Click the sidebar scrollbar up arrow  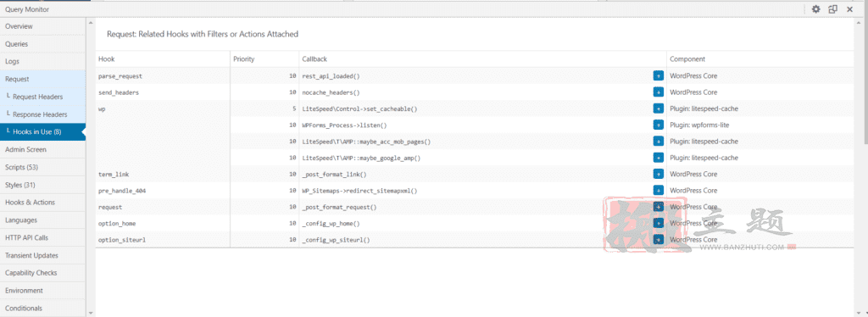tap(90, 23)
